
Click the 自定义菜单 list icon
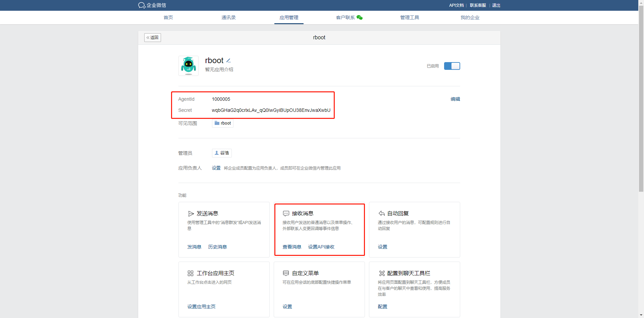click(286, 273)
